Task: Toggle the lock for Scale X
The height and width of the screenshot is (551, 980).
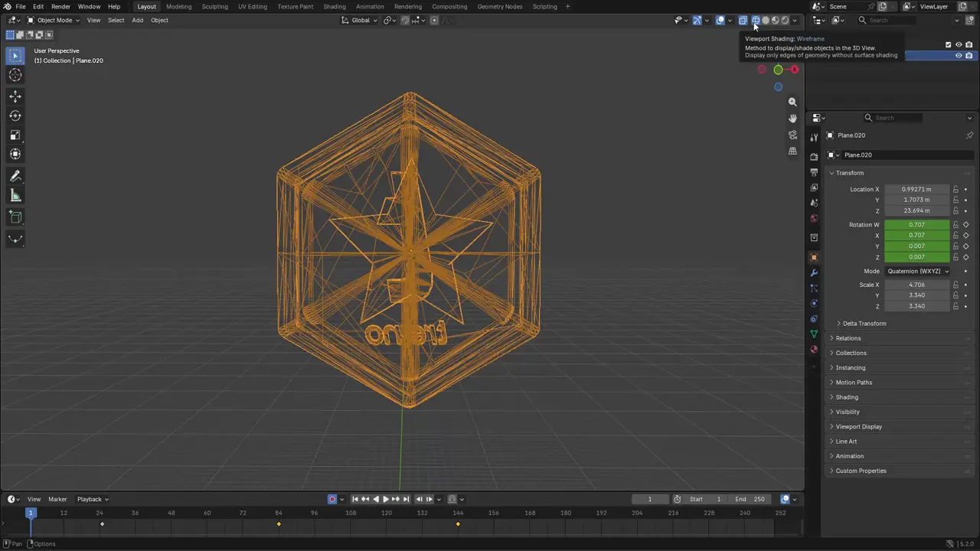Action: pos(955,285)
